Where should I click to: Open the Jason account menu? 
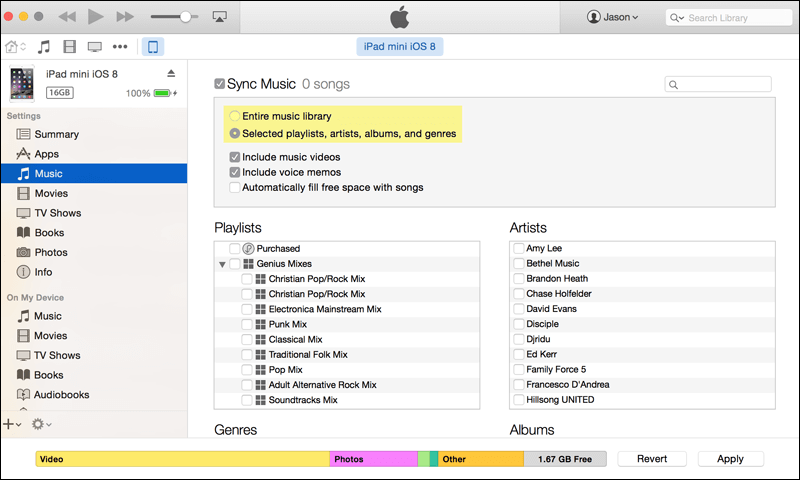point(612,17)
